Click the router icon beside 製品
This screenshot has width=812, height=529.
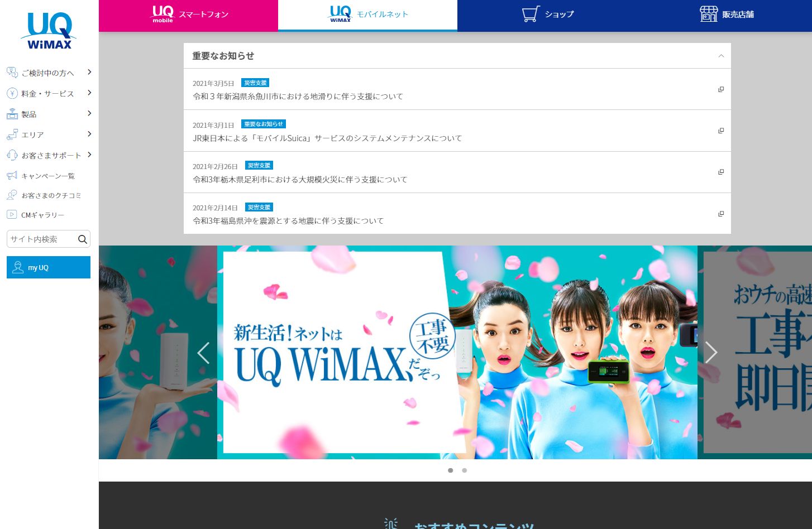pyautogui.click(x=12, y=114)
